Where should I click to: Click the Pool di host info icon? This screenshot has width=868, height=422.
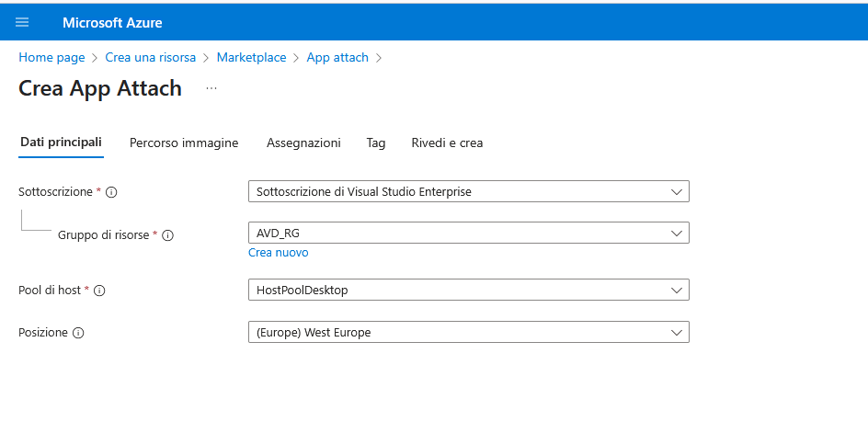(x=99, y=291)
